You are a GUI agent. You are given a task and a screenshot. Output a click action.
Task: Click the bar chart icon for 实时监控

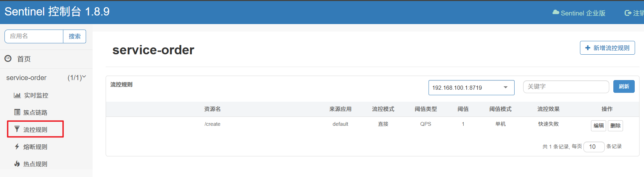click(x=17, y=95)
